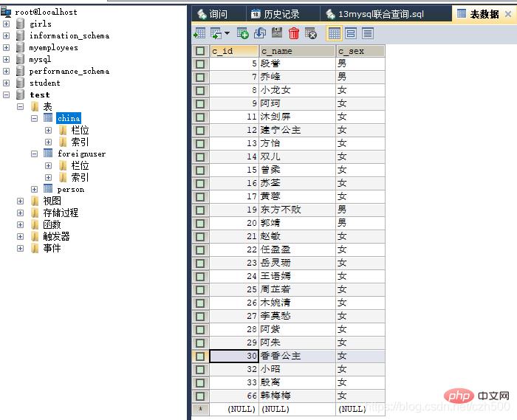Image resolution: width=517 pixels, height=420 pixels.
Task: Click the save changes floppy disk icon
Action: click(x=277, y=33)
